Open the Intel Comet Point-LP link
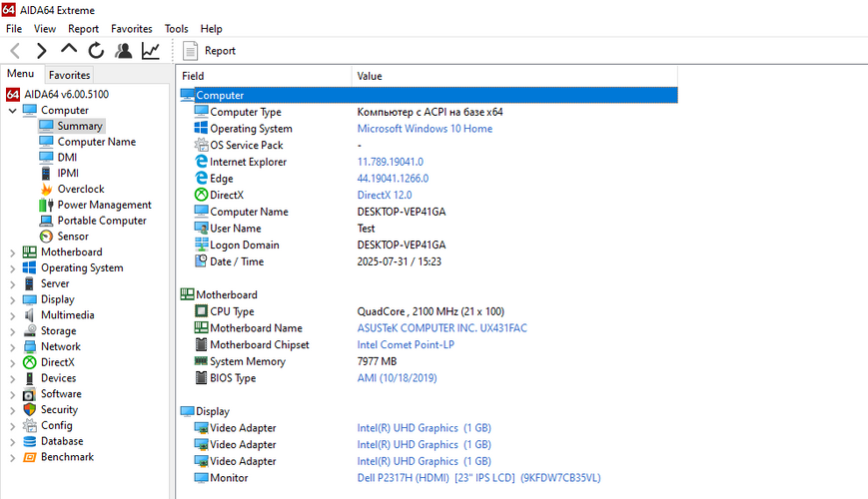 [406, 344]
